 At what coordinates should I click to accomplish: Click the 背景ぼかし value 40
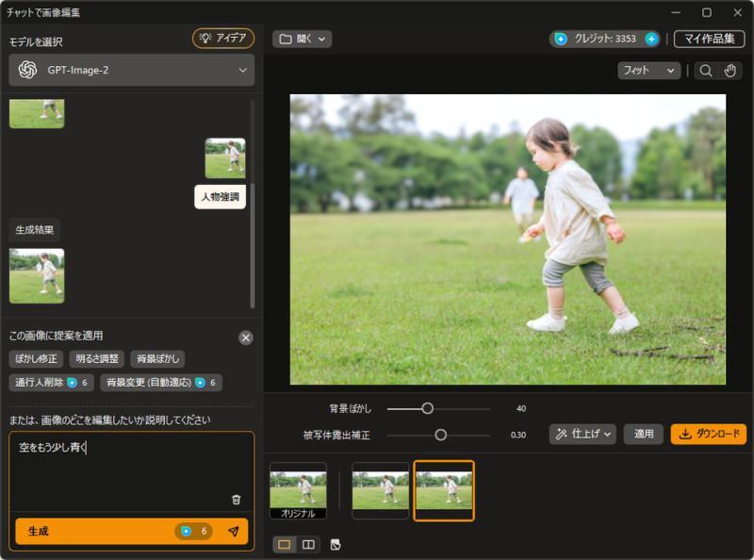point(521,408)
